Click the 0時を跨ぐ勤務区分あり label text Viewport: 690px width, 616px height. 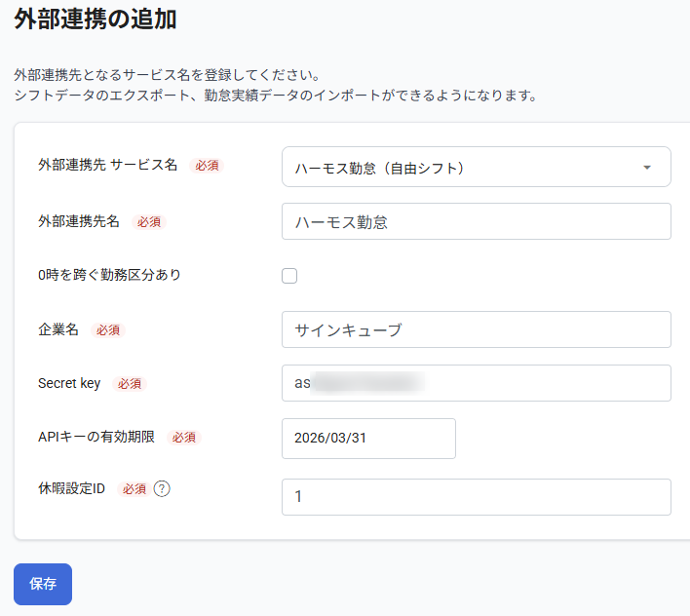[109, 275]
